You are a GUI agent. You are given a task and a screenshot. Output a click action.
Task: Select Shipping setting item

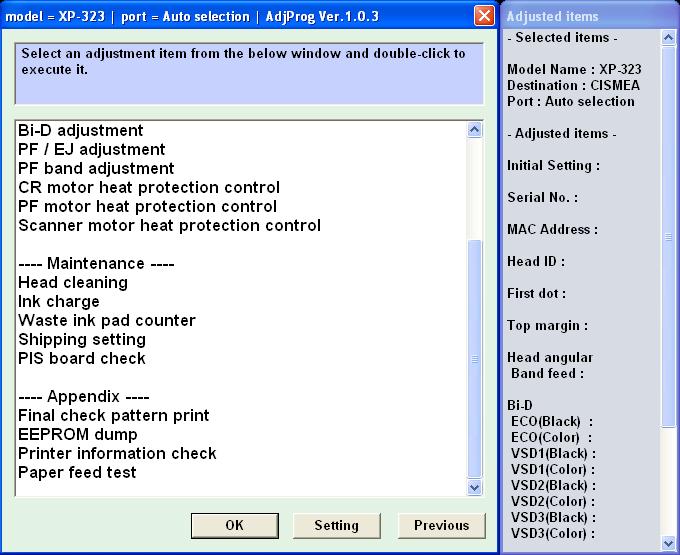click(x=82, y=340)
